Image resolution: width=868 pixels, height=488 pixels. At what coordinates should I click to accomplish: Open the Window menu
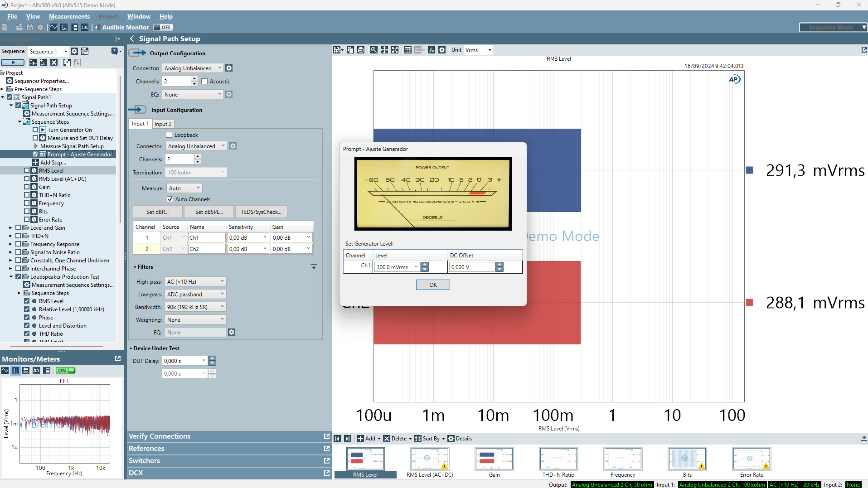point(139,16)
